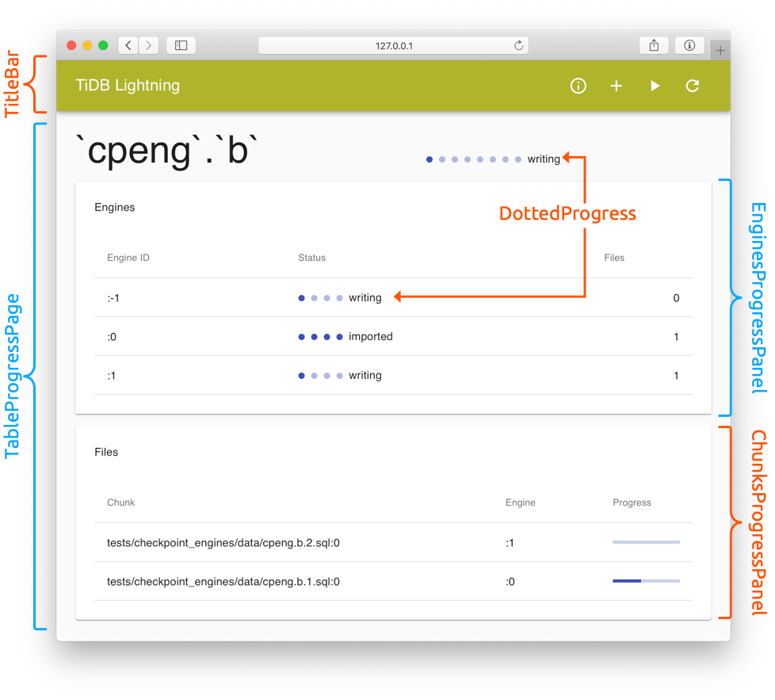This screenshot has width=775, height=700.
Task: Click the Safari page info button
Action: [689, 46]
